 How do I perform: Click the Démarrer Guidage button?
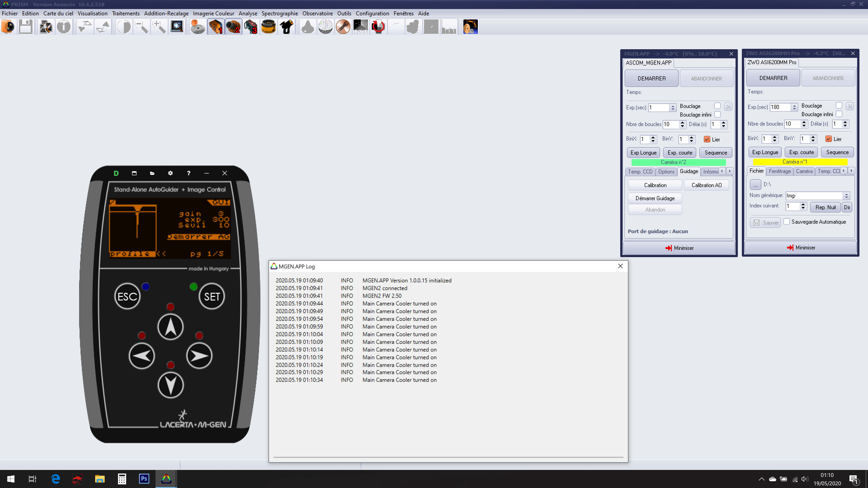tap(655, 198)
